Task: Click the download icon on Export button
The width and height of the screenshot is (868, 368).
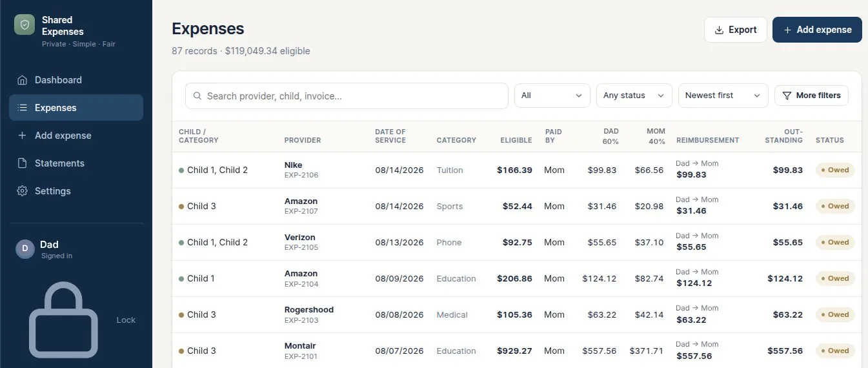Action: coord(719,30)
